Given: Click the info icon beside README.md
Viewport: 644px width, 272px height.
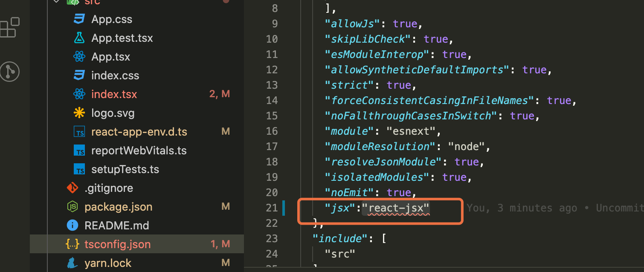Looking at the screenshot, I should click(x=73, y=226).
